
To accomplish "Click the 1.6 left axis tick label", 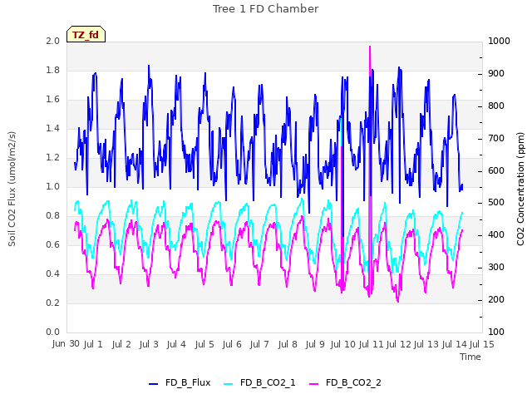I will point(52,100).
